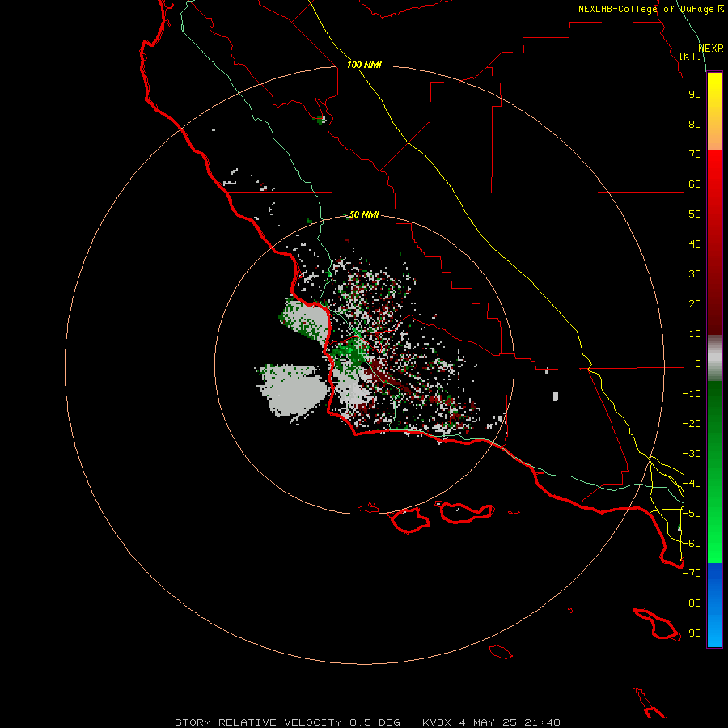Click the -90 value on the scale

[x=692, y=633]
